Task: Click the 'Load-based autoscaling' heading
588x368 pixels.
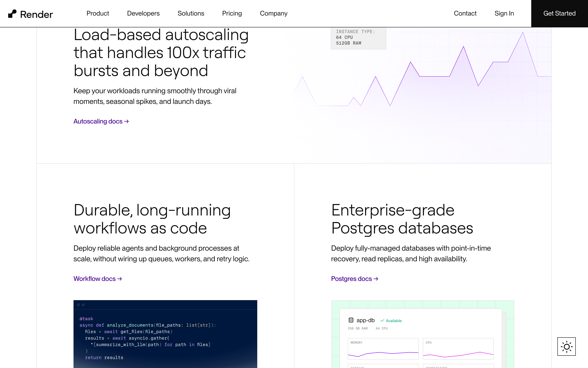Action: point(161,53)
